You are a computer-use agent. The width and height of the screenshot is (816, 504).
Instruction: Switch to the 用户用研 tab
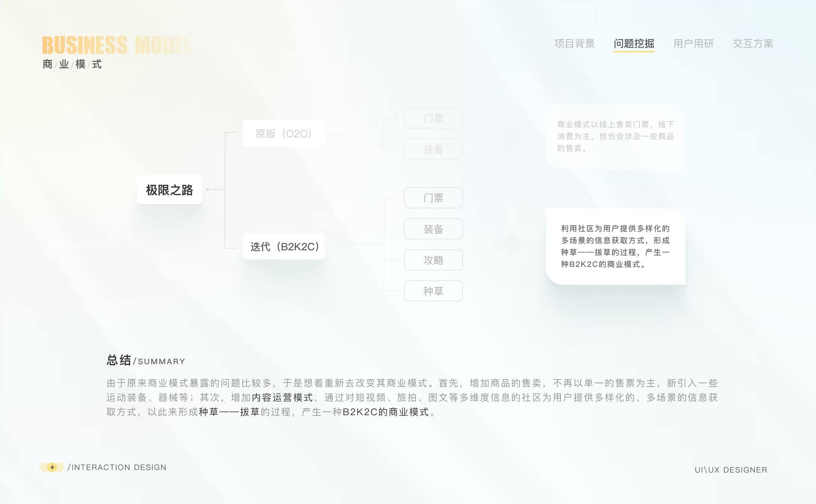point(693,43)
